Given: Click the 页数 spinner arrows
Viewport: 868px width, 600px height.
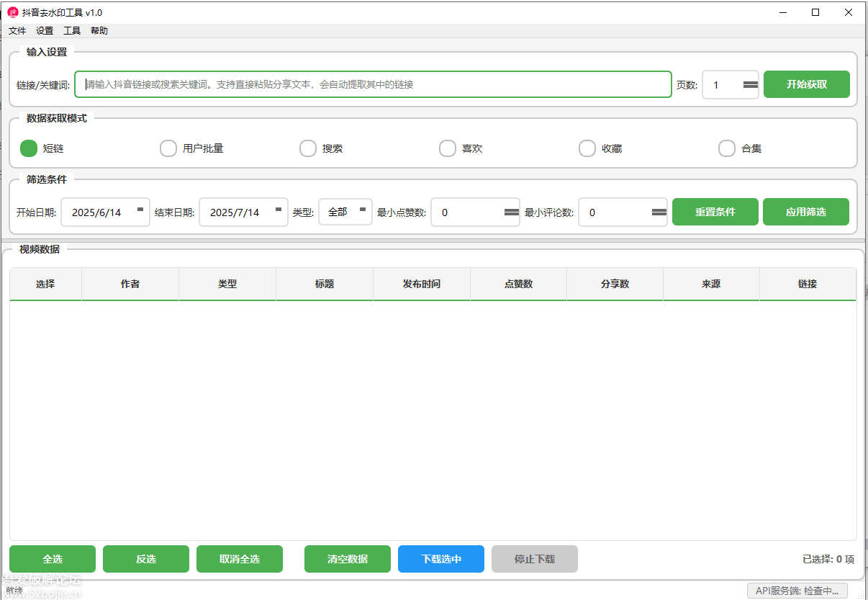Looking at the screenshot, I should [x=751, y=84].
